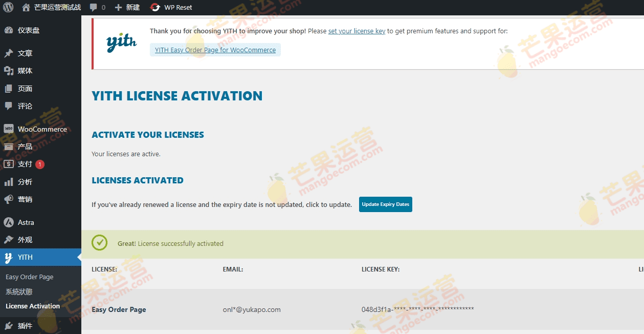The image size is (644, 334).
Task: Open WP Reset from admin bar
Action: [x=171, y=7]
